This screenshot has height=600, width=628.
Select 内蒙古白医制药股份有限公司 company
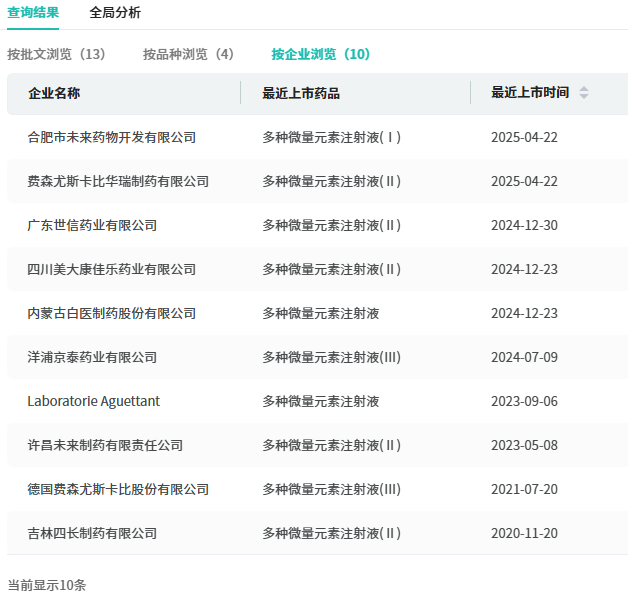pos(112,313)
